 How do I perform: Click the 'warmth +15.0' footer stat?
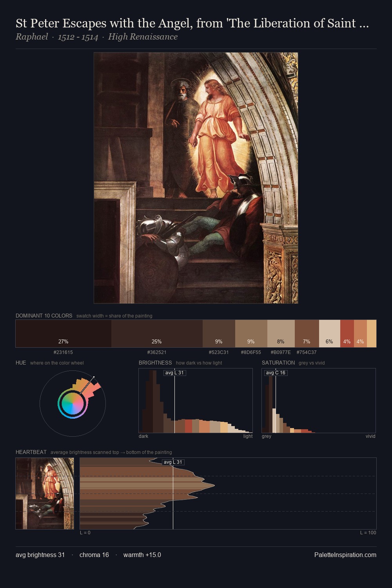(x=142, y=555)
